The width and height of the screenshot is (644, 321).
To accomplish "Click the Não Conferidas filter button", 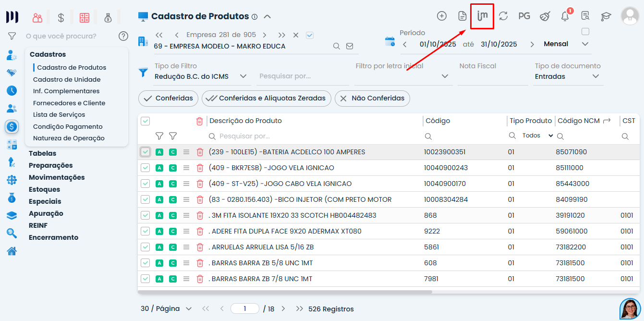I will tap(372, 98).
